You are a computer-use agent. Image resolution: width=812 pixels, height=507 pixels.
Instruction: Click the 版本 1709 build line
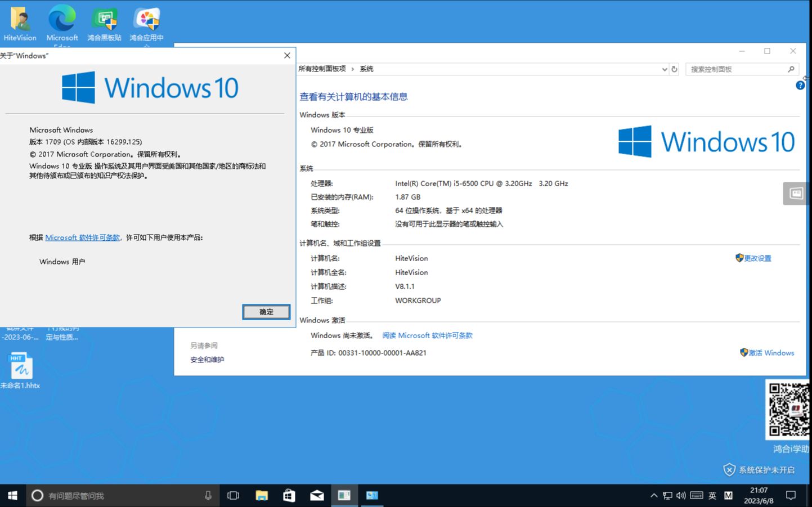(x=86, y=142)
